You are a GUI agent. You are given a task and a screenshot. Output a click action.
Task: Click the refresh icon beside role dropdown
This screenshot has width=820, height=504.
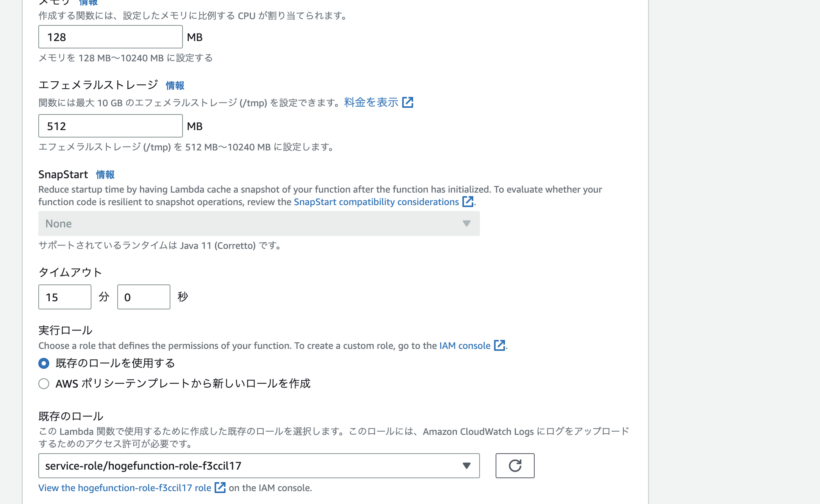pyautogui.click(x=515, y=466)
